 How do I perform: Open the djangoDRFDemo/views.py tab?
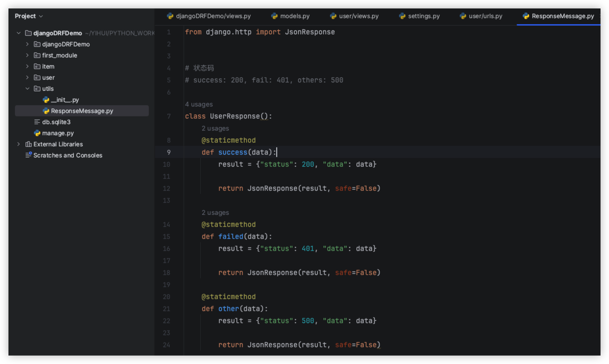point(213,16)
